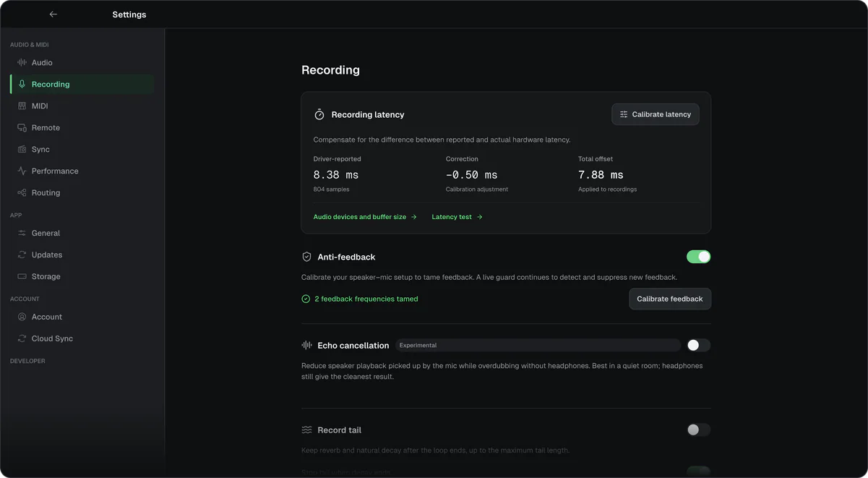Open Performance settings
Image resolution: width=868 pixels, height=478 pixels.
tap(82, 171)
